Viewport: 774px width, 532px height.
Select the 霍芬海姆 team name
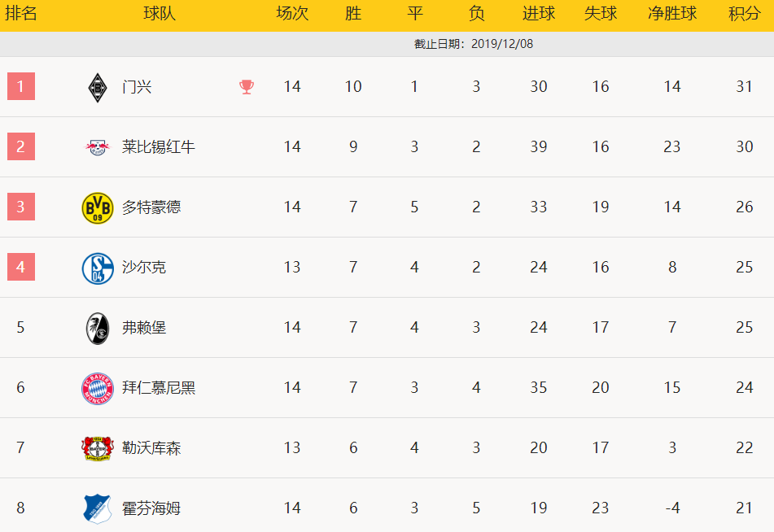pos(151,508)
